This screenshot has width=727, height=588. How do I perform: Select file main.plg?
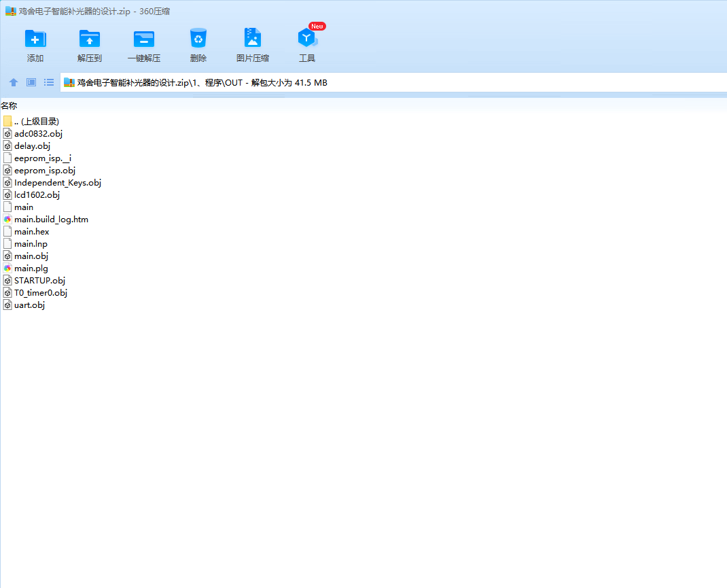[31, 269]
